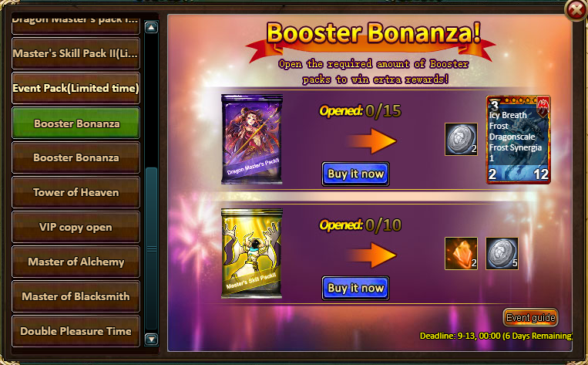588x365 pixels.
Task: Buy the Dragon Master's Pack now
Action: tap(355, 174)
